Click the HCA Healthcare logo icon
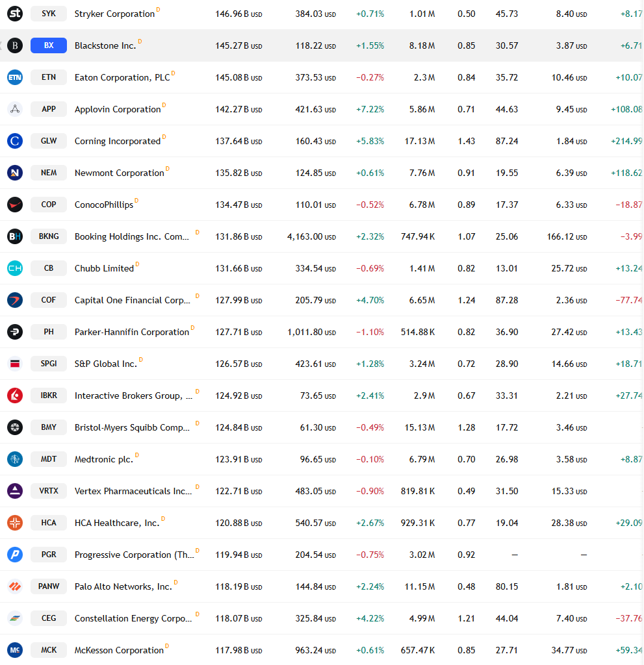This screenshot has height=665, width=644. [15, 523]
